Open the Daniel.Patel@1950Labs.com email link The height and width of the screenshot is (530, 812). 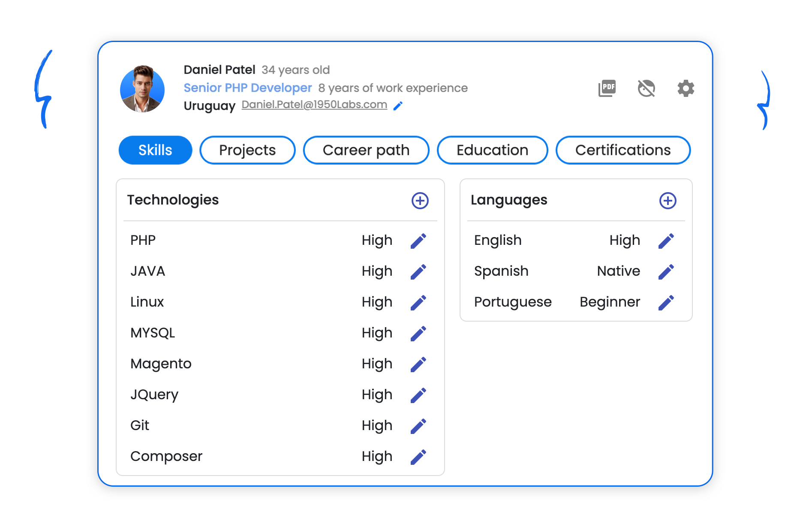tap(314, 105)
